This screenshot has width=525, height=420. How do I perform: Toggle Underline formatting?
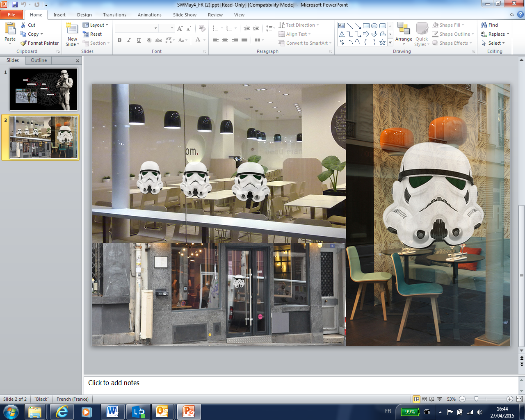click(139, 40)
